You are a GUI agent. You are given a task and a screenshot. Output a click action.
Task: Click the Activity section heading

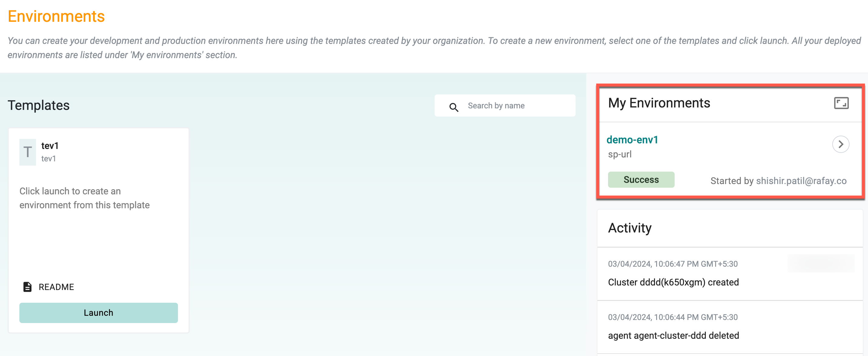pos(630,228)
